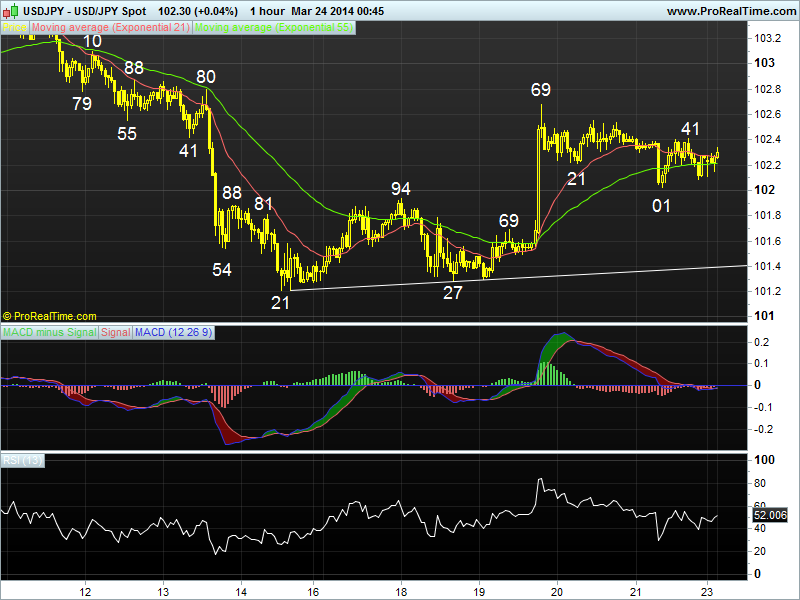Click the candlestick icon beside USDJPY title
The image size is (800, 600).
click(x=10, y=11)
